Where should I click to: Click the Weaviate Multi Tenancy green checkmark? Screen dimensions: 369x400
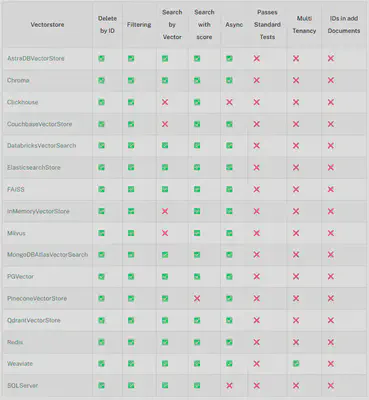point(296,363)
